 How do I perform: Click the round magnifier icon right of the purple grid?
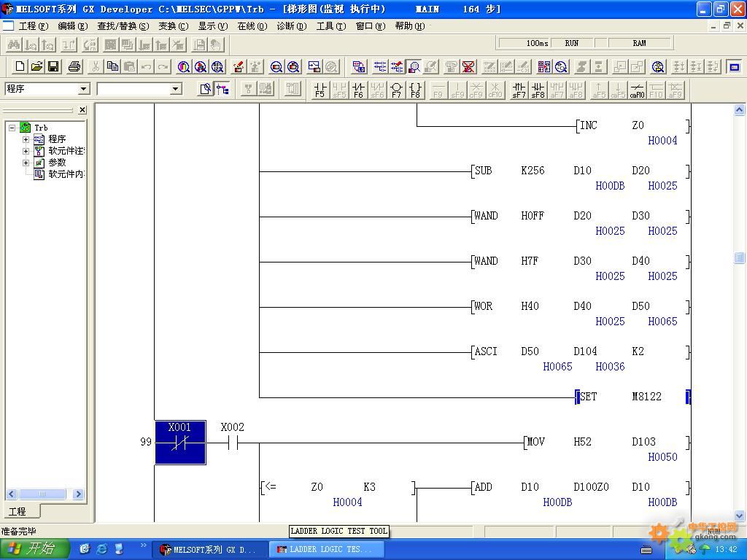coord(561,66)
